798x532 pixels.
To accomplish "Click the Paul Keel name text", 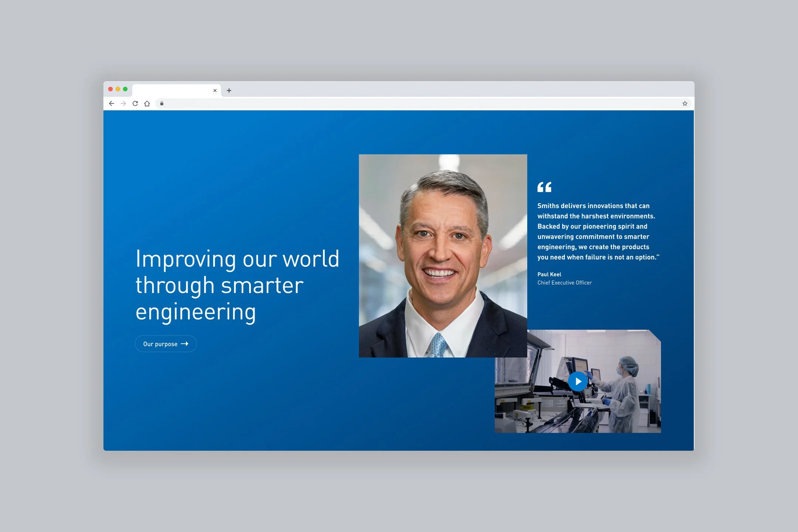I will (x=549, y=274).
